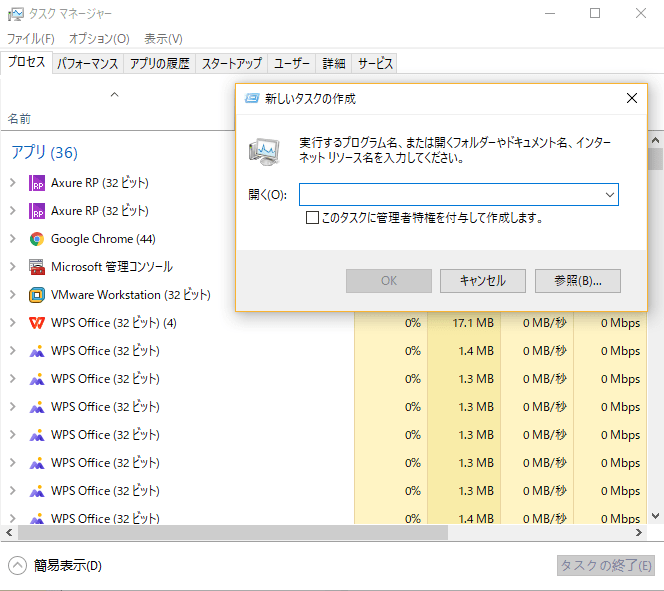
Task: Expand the VMware Workstation row
Action: (x=13, y=295)
